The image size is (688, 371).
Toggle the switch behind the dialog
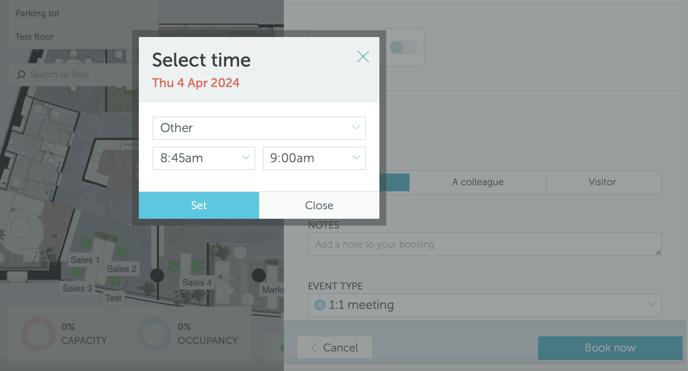pos(403,47)
